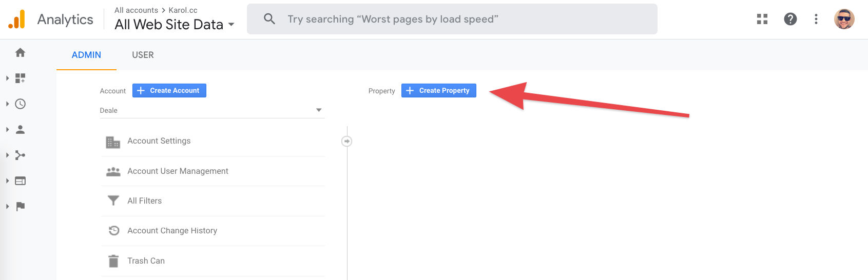Open the Home icon in sidebar
The height and width of the screenshot is (280, 868).
click(20, 52)
